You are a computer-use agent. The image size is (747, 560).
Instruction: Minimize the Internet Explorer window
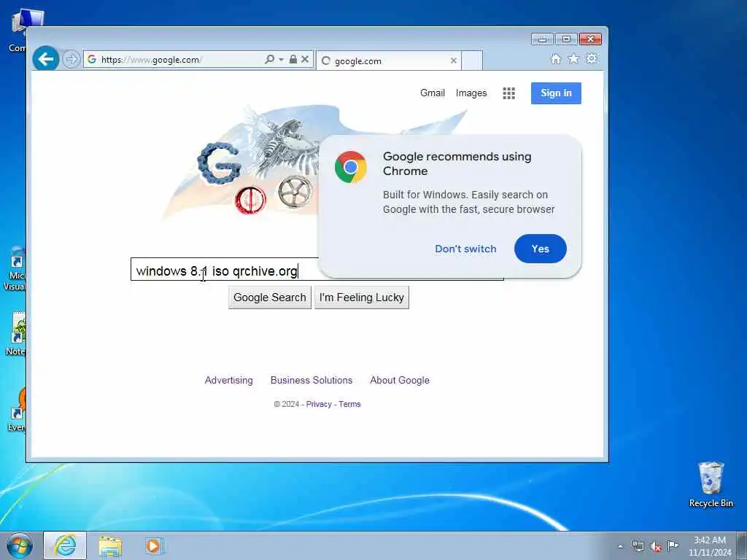click(x=542, y=39)
